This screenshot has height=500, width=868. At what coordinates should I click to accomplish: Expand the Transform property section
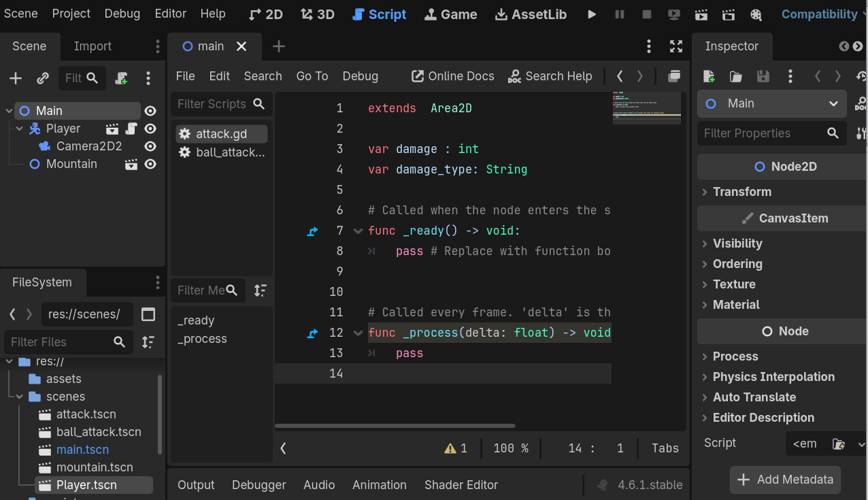click(x=741, y=192)
